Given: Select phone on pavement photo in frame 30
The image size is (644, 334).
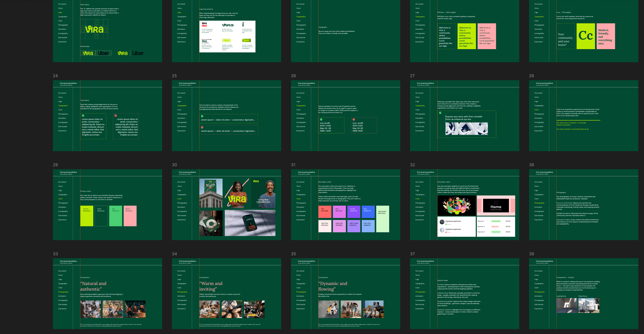Looking at the screenshot, I should [250, 223].
